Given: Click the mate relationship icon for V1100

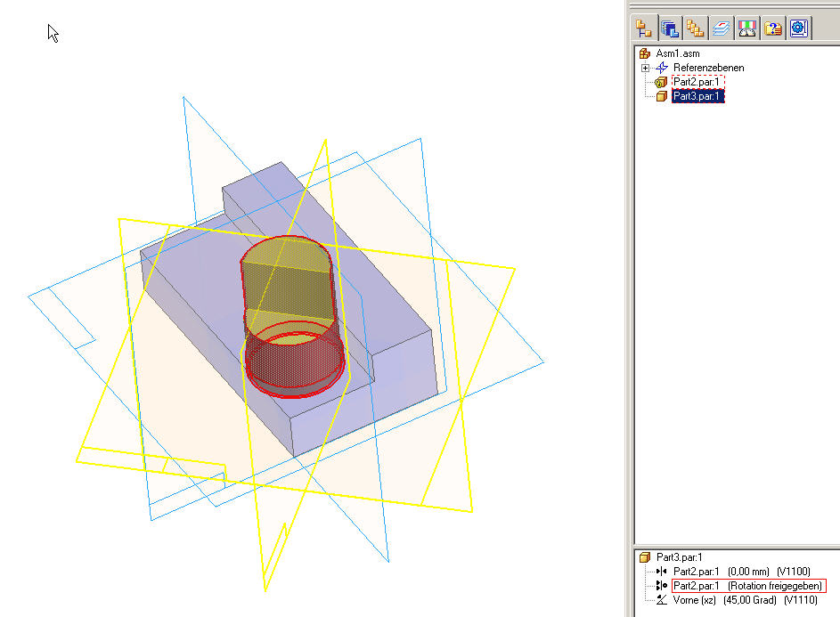Looking at the screenshot, I should coord(662,572).
